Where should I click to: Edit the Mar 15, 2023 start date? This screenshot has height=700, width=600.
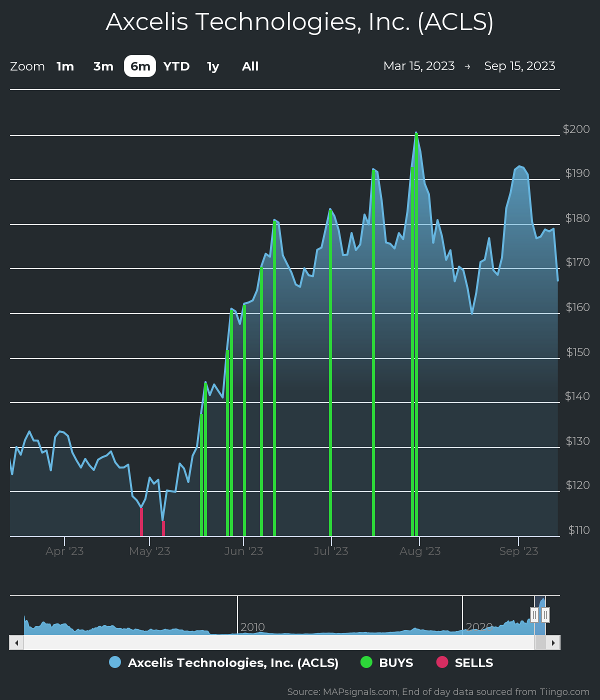click(419, 66)
